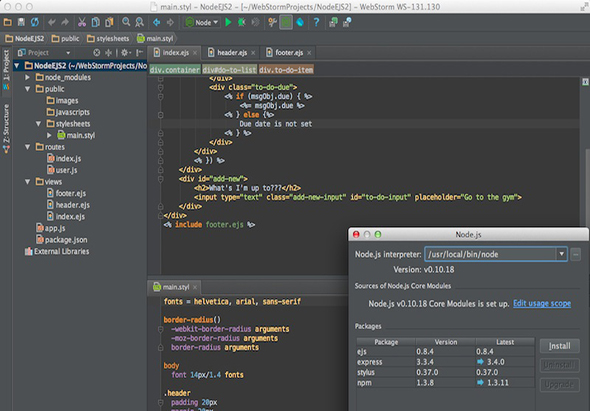590x411 pixels.
Task: Collapse the views folder
Action: coord(27,182)
